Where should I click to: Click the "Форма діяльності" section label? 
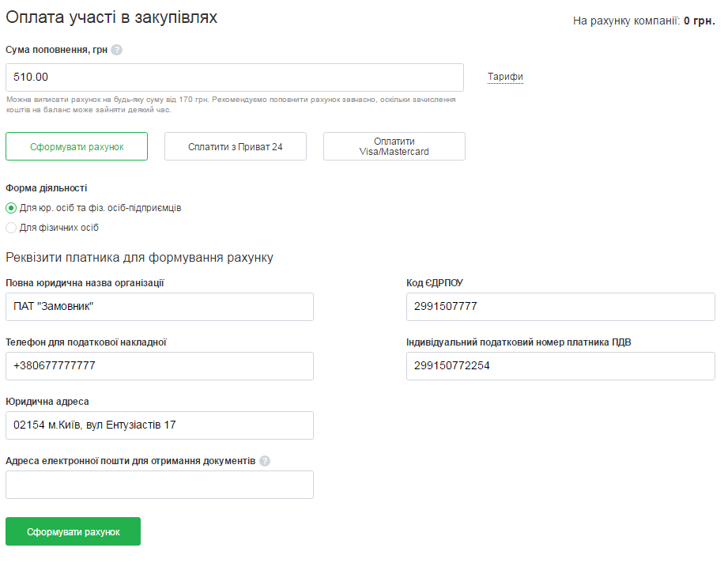47,188
